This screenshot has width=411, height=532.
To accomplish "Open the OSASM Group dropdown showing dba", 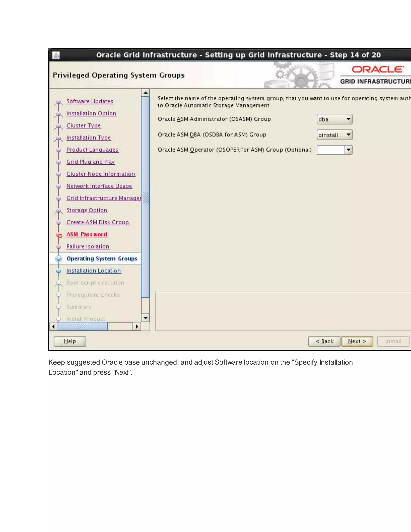I will pos(335,119).
